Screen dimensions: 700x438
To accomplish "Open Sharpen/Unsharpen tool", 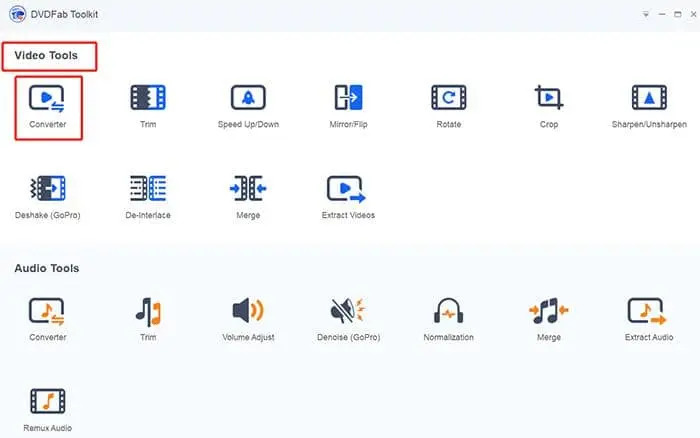I will (x=648, y=98).
